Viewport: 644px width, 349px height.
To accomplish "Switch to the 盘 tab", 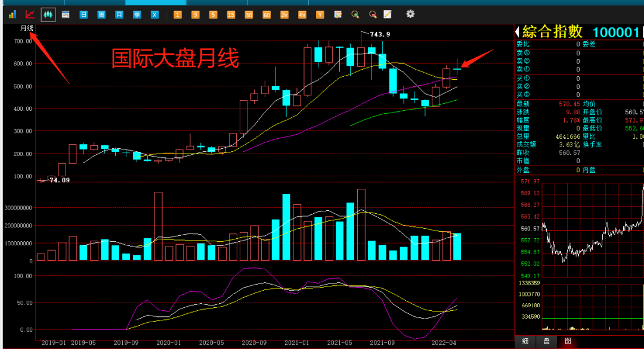I will coord(547,341).
